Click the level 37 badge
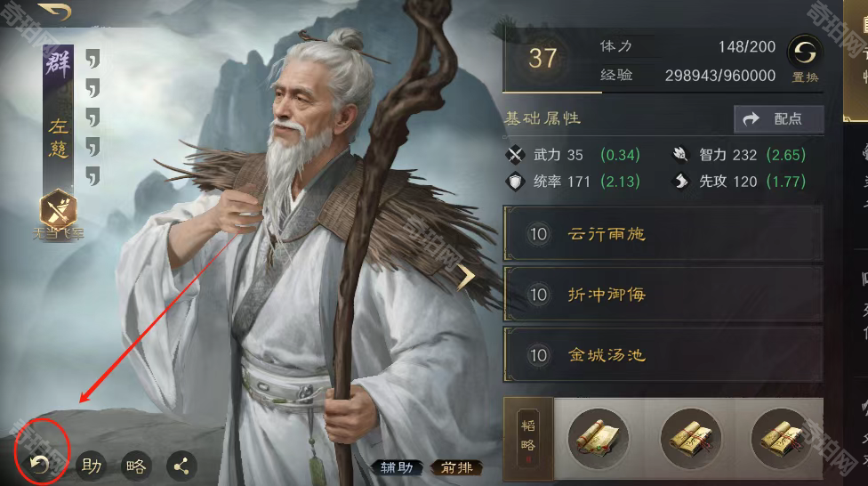Screen dimensions: 868x486 point(542,58)
